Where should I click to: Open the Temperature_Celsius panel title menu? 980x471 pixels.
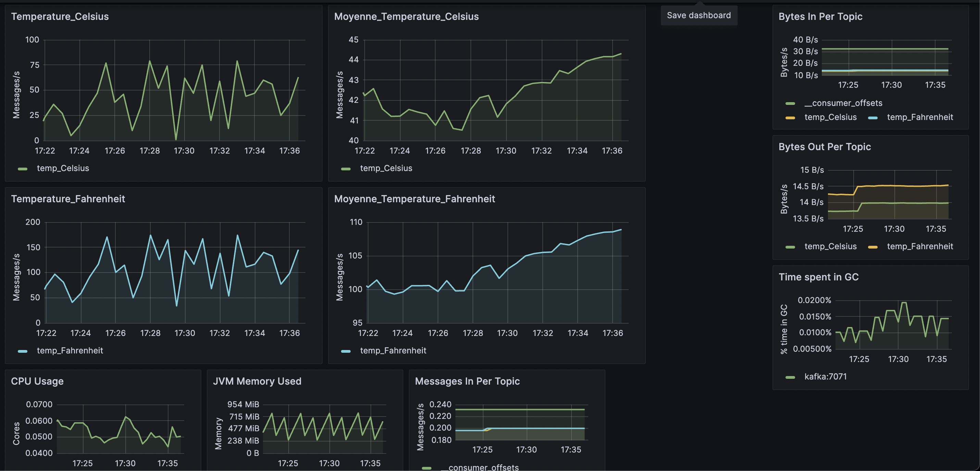tap(60, 16)
